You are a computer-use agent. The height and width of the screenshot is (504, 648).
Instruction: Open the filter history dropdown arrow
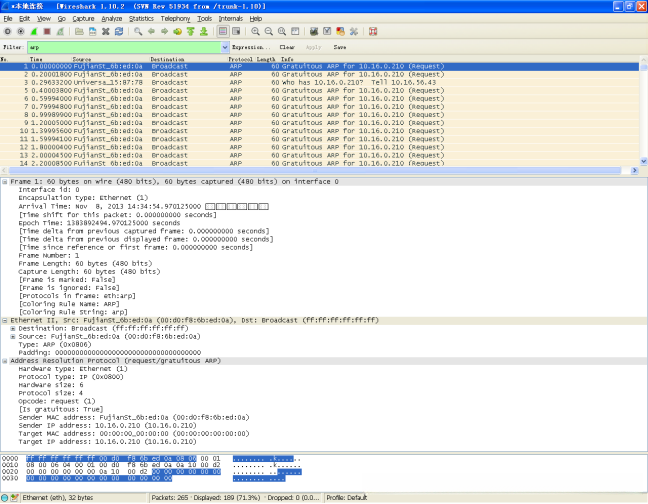pyautogui.click(x=223, y=47)
